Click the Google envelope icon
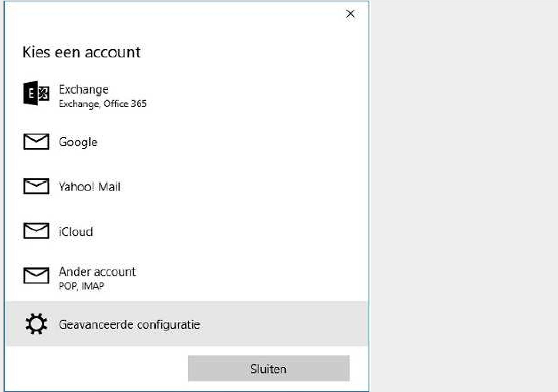The height and width of the screenshot is (392, 558). [x=36, y=141]
